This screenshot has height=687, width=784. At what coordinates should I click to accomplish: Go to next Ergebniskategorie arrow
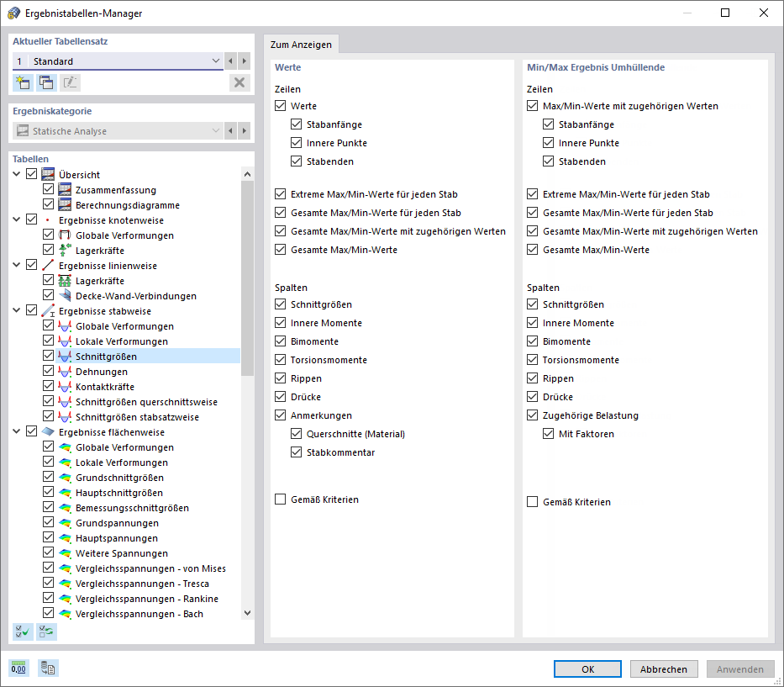(244, 131)
